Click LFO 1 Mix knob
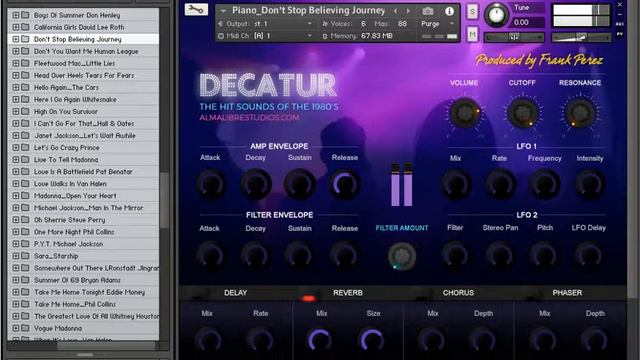Image resolution: width=640 pixels, height=360 pixels. coord(456,184)
